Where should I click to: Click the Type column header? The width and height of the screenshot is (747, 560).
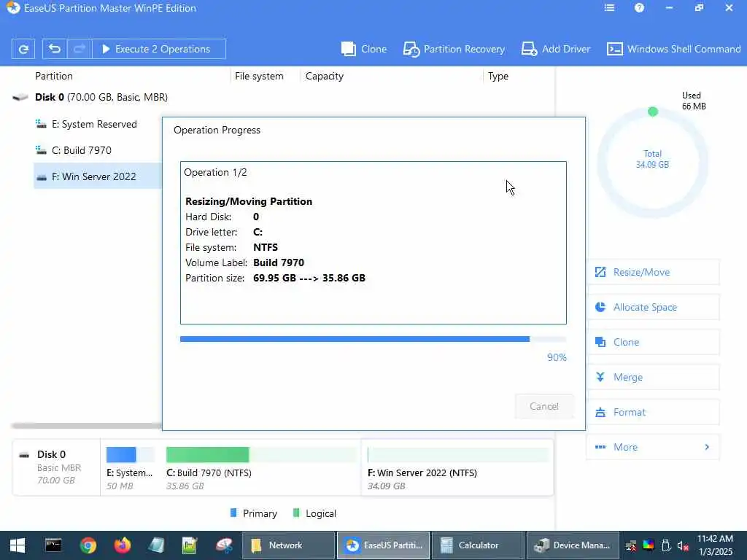tap(498, 76)
